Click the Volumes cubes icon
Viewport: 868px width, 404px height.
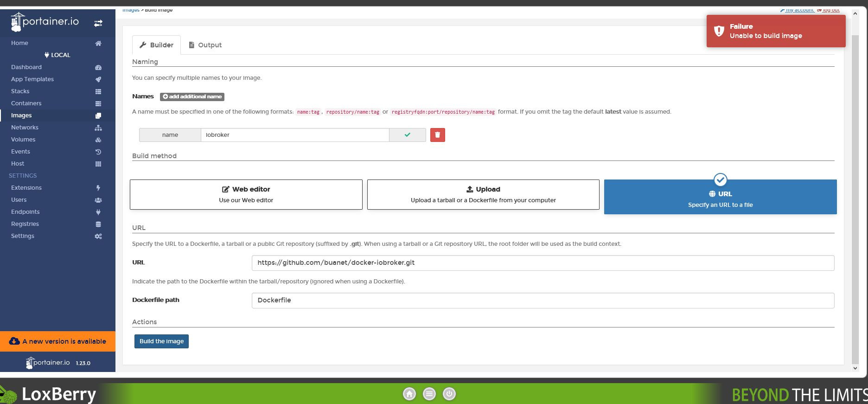[x=98, y=140]
